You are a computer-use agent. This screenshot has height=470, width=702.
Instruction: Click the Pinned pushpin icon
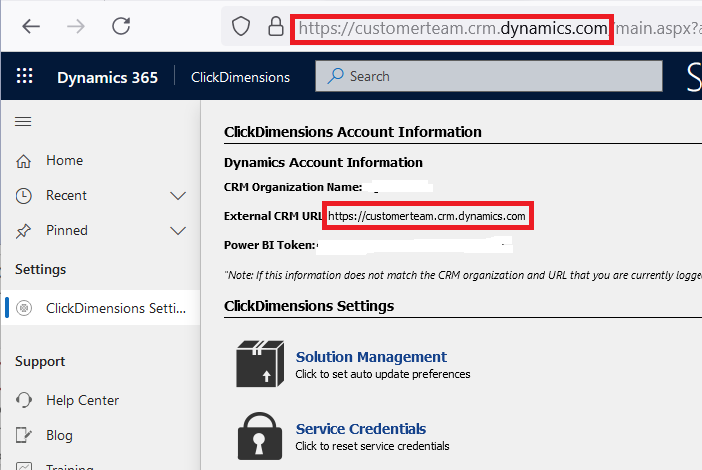[x=23, y=231]
